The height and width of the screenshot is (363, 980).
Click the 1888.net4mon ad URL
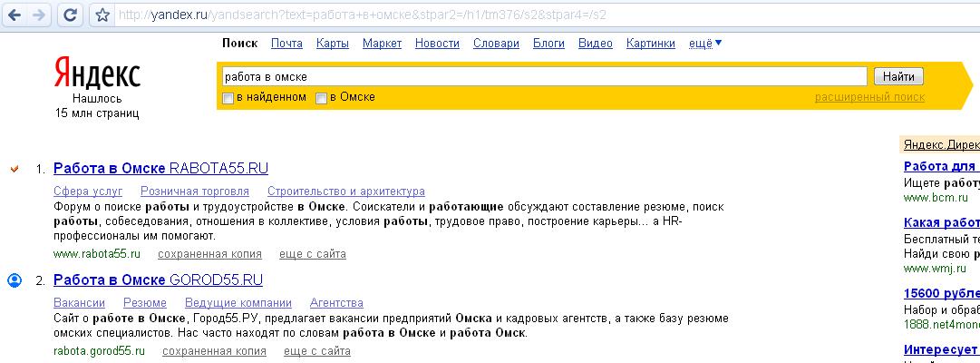[941, 325]
